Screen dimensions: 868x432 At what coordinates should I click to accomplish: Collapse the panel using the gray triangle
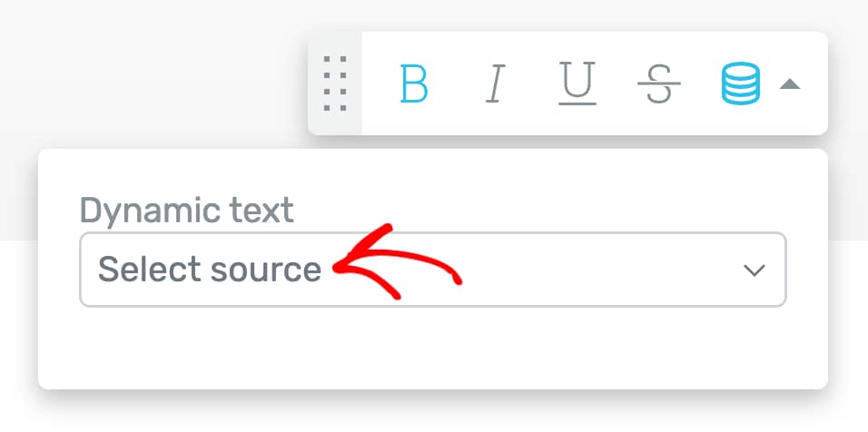click(x=790, y=84)
